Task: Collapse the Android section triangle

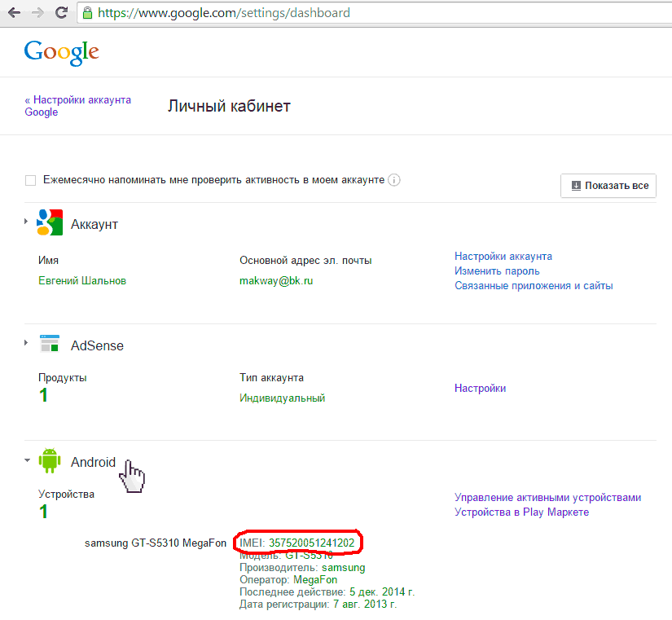Action: (x=27, y=460)
